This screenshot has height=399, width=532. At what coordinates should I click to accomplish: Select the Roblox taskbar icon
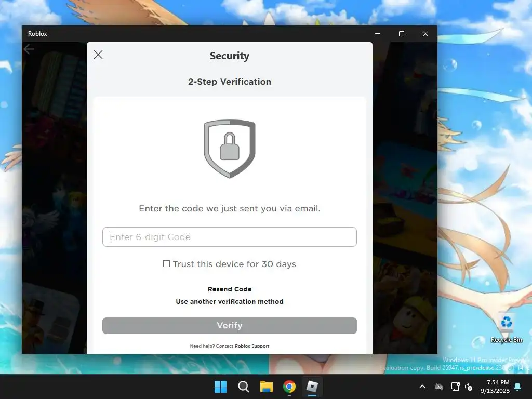point(312,387)
